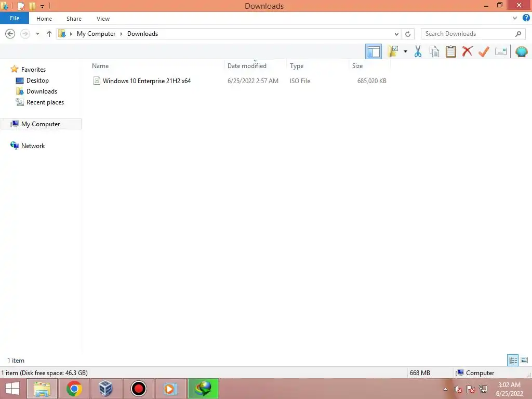Viewport: 532px width, 399px height.
Task: Click the folder options icon with checkmark
Action: [393, 51]
